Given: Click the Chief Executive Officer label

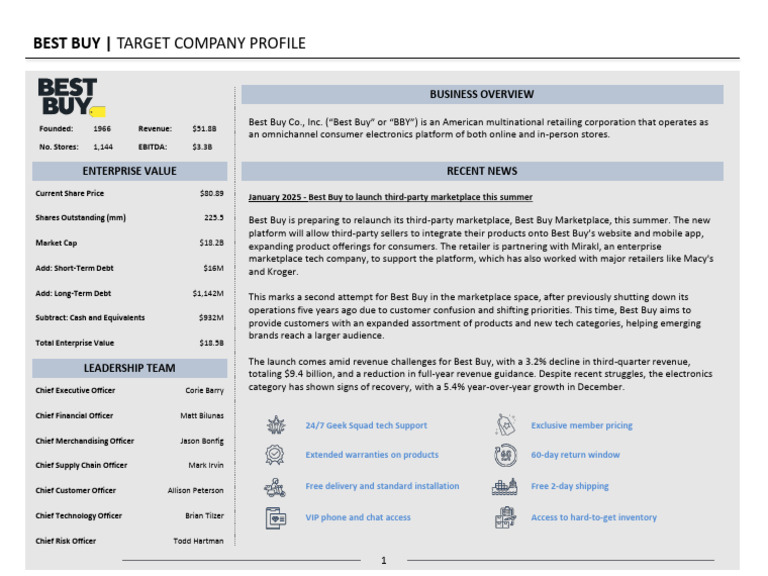Looking at the screenshot, I should click(75, 390).
